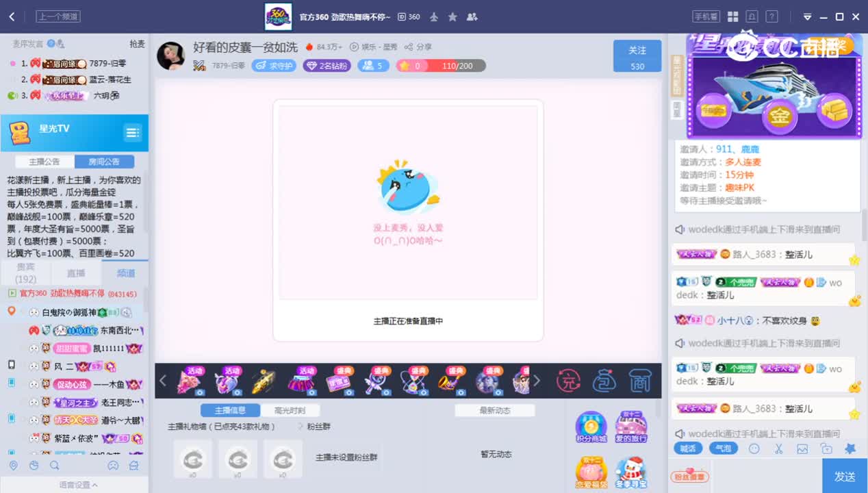This screenshot has height=493, width=868.
Task: Click the 手机看 button
Action: (706, 16)
